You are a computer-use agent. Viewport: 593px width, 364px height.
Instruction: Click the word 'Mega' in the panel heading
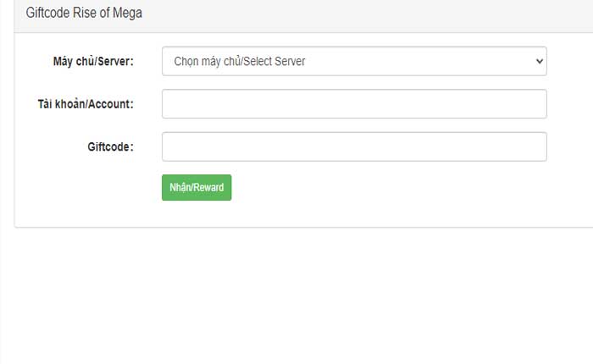(x=127, y=14)
